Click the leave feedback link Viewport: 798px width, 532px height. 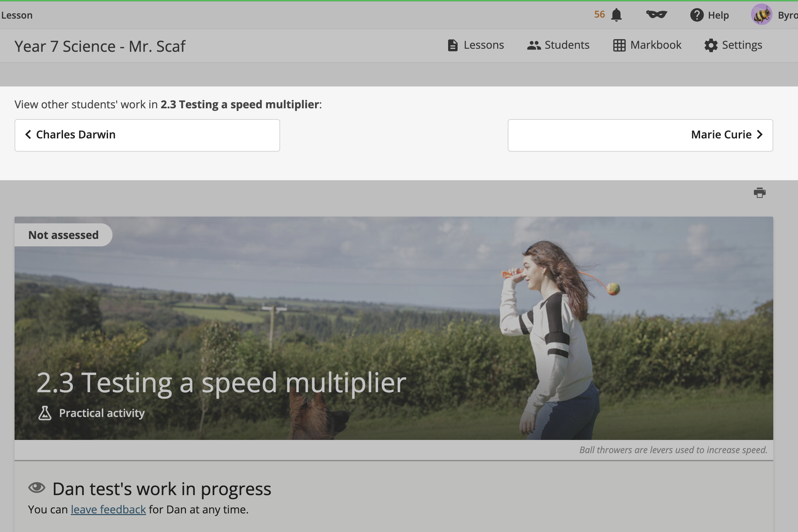tap(108, 509)
